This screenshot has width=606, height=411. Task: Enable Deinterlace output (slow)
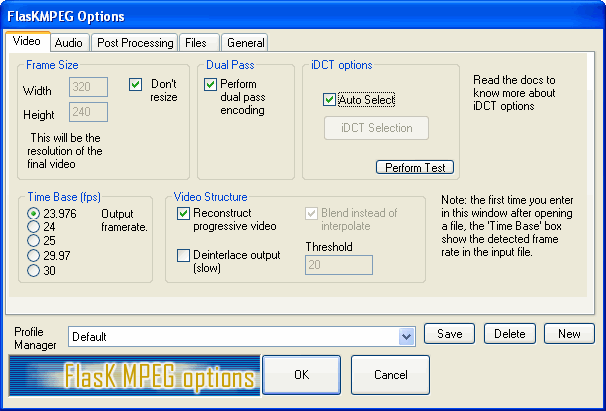click(183, 256)
